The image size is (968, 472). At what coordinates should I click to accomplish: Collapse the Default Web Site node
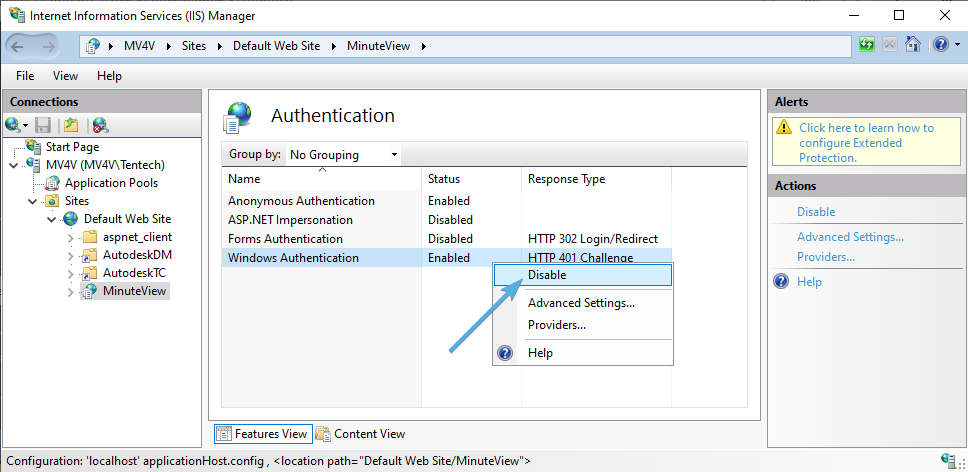52,219
